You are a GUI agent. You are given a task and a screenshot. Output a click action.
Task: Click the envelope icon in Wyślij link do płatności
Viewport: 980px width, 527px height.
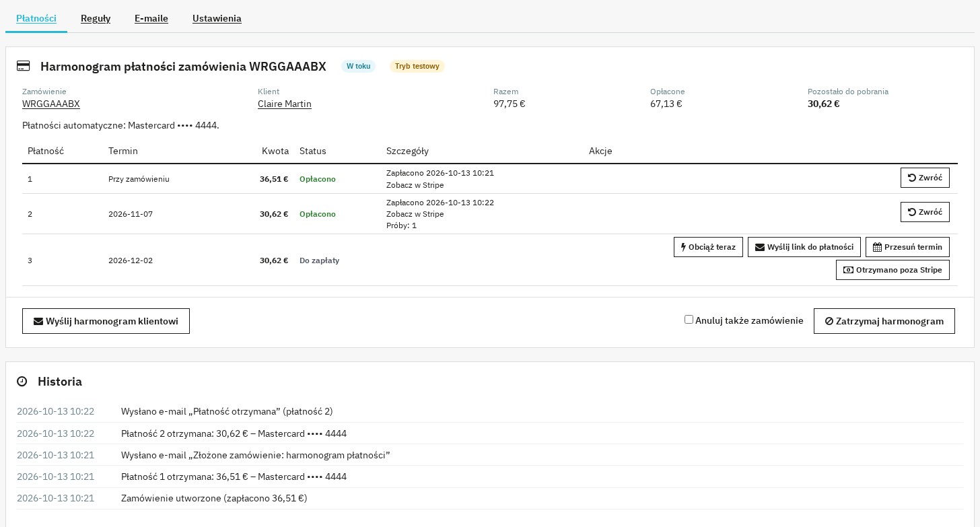(x=760, y=247)
